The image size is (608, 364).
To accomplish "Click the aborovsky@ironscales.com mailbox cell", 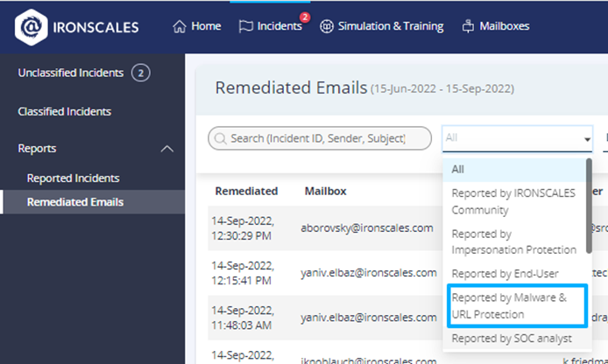I will [x=367, y=227].
